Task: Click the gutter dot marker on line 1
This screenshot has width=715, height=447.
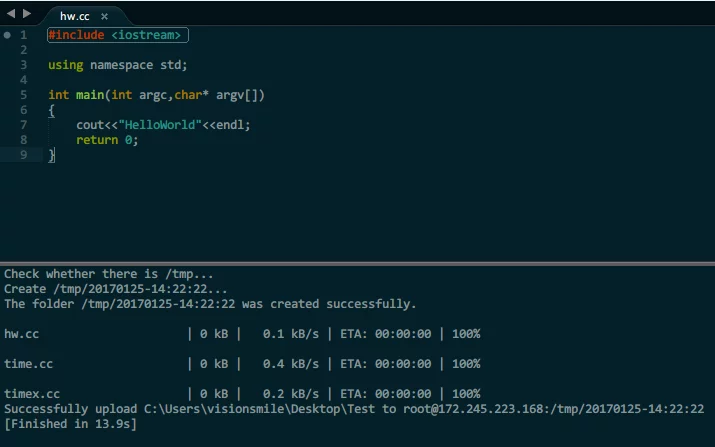Action: 7,35
